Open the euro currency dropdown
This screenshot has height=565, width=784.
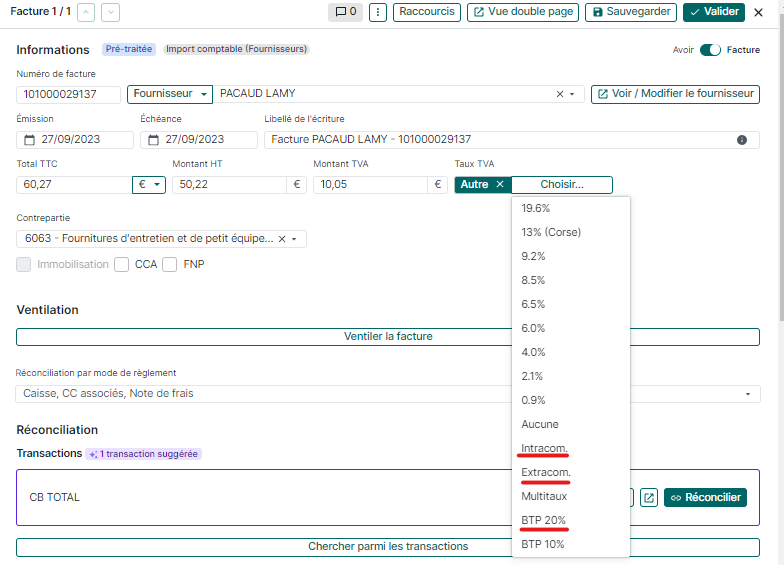(149, 185)
